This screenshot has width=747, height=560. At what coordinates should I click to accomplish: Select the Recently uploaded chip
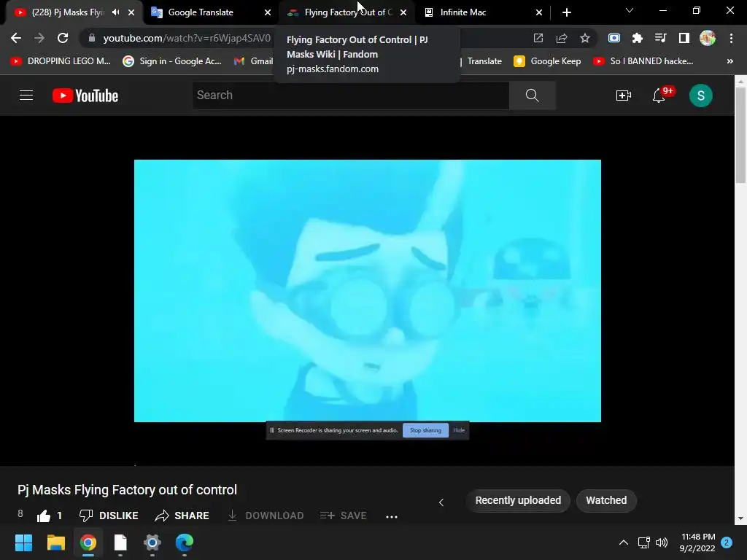(x=518, y=500)
